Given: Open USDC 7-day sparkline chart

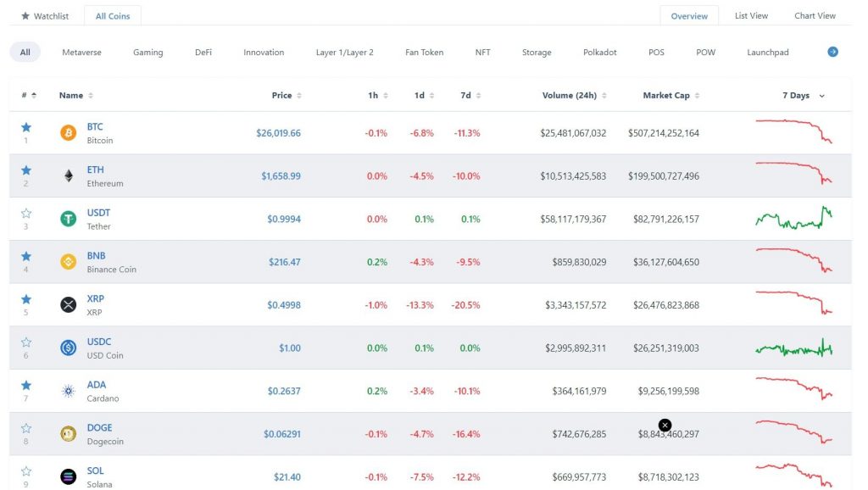Looking at the screenshot, I should (x=793, y=348).
